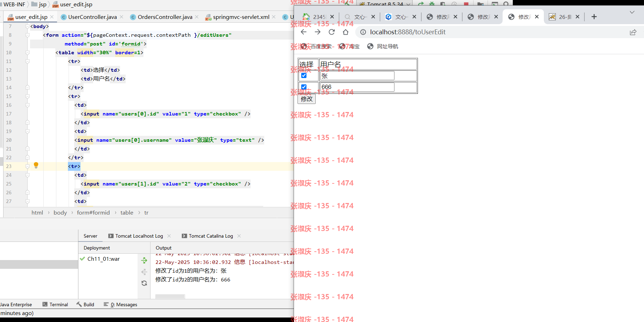This screenshot has width=644, height=322.
Task: Close the Tomcat Localhost Log tab
Action: (169, 236)
